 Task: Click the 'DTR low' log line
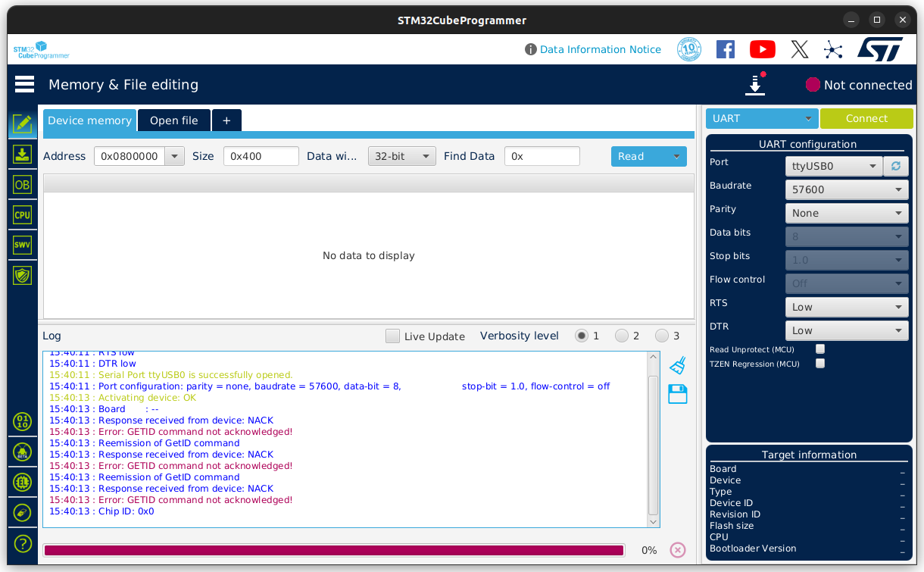tap(92, 364)
